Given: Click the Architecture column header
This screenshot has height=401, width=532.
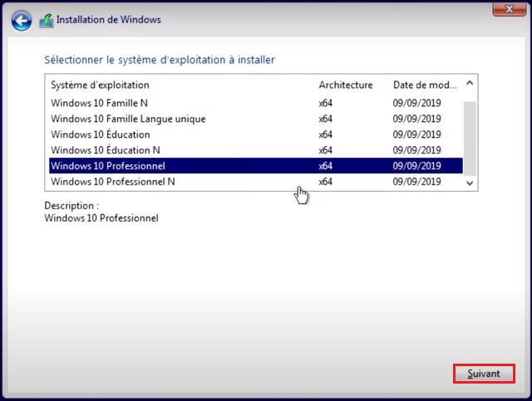Looking at the screenshot, I should coord(346,85).
